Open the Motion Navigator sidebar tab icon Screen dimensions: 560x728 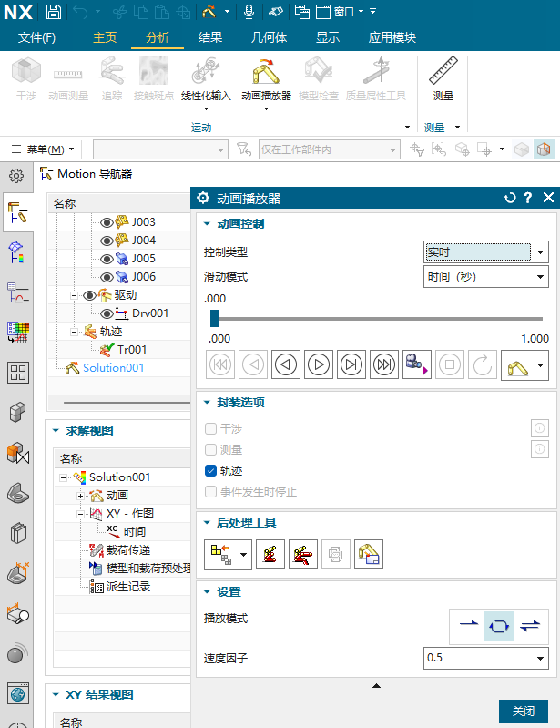tap(18, 212)
